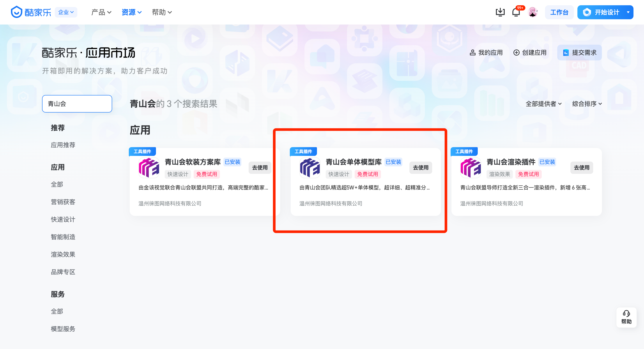This screenshot has height=349, width=644.
Task: Open the download icon in header
Action: click(500, 12)
